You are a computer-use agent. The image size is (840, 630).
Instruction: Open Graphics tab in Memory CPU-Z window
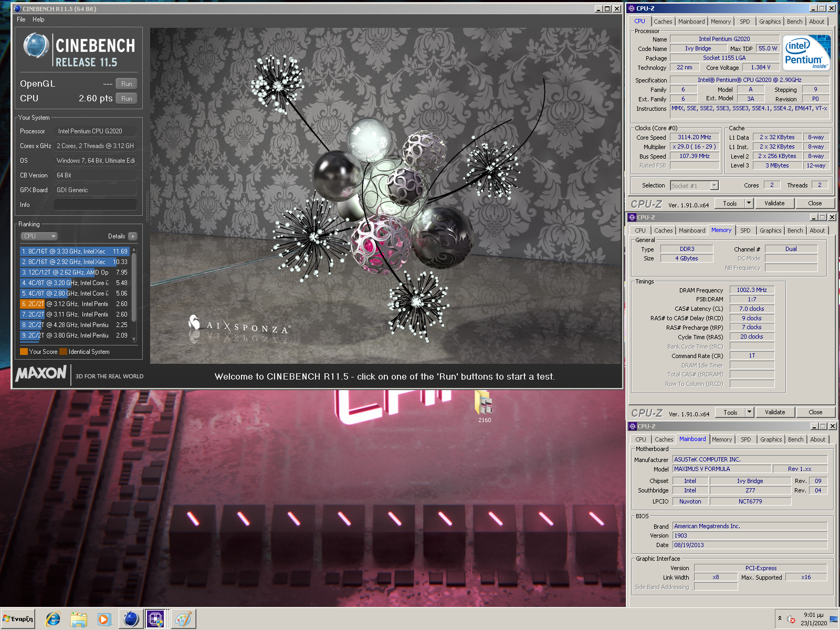(770, 230)
